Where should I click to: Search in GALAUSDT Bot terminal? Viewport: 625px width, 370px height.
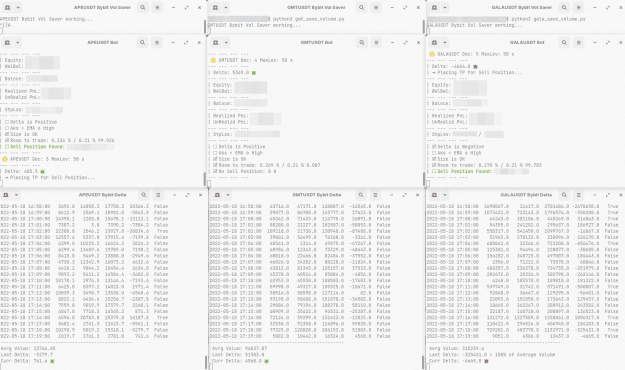click(564, 42)
